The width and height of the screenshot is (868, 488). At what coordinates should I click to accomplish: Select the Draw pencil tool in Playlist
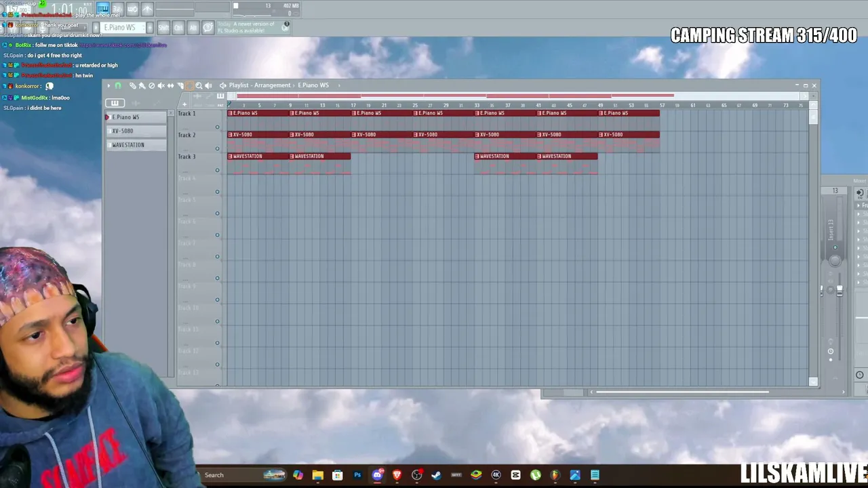(x=132, y=85)
